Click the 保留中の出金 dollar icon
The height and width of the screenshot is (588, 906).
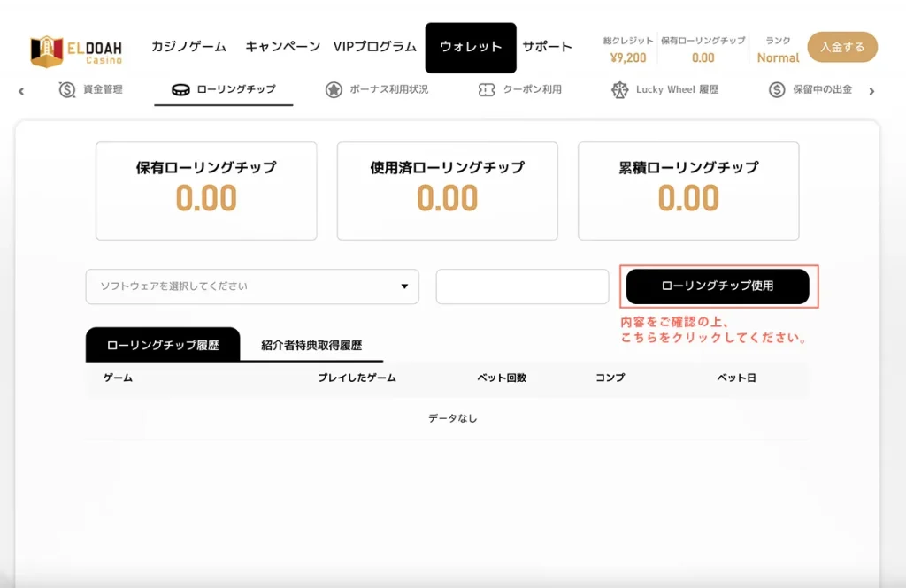pyautogui.click(x=777, y=90)
